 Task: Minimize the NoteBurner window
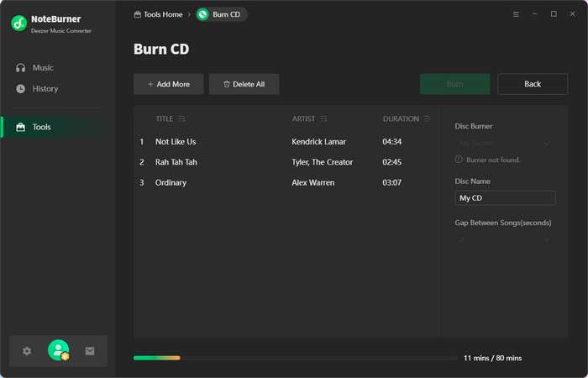pos(535,14)
